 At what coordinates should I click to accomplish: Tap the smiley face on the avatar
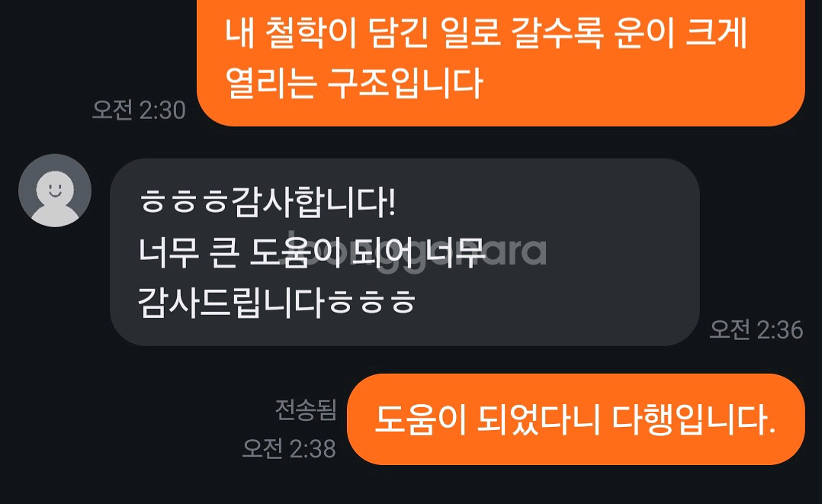[55, 188]
